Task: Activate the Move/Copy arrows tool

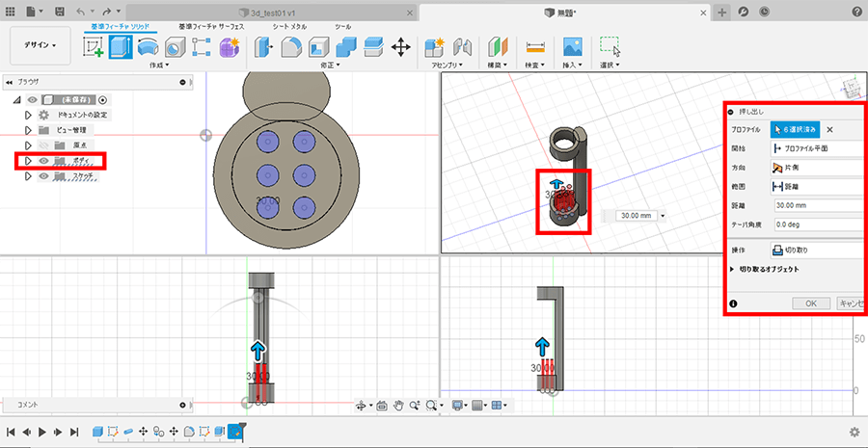Action: pos(401,47)
